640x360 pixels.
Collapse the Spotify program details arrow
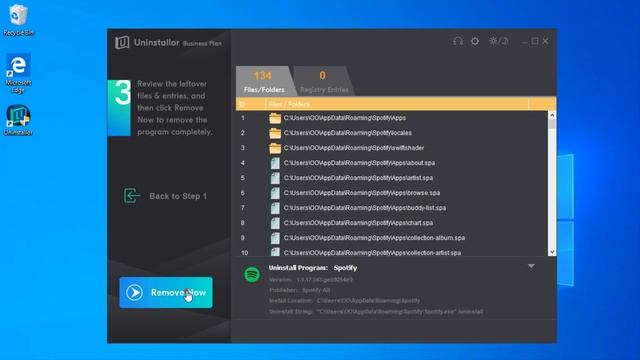point(531,266)
